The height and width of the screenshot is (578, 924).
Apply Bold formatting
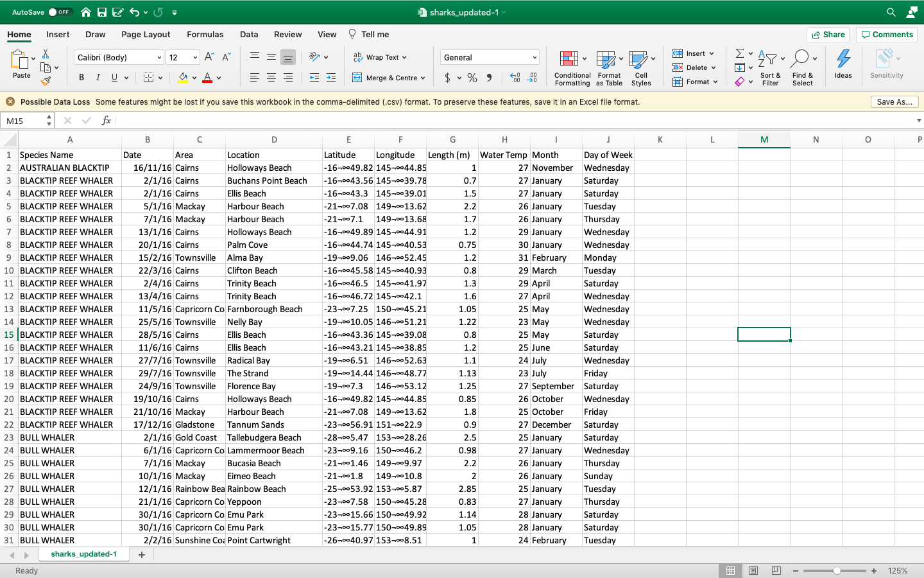point(81,78)
